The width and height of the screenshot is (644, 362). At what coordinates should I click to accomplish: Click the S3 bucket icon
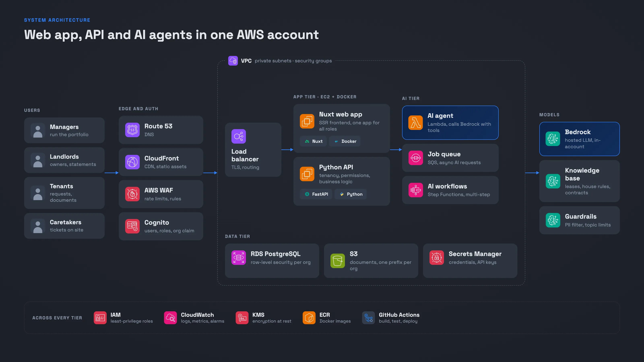click(x=337, y=261)
